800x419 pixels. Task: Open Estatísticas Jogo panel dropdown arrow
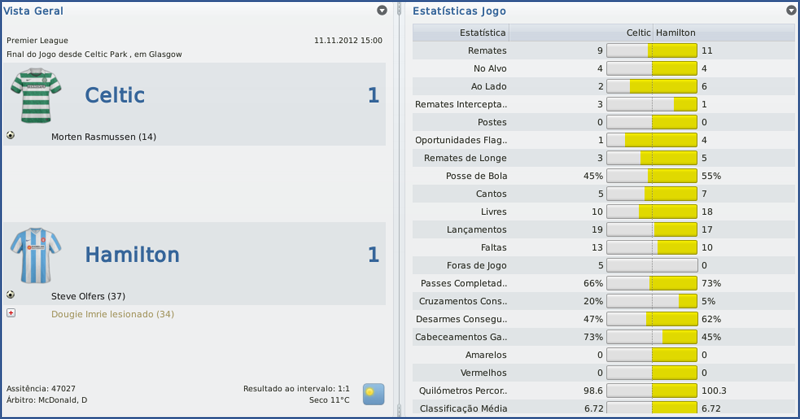790,10
